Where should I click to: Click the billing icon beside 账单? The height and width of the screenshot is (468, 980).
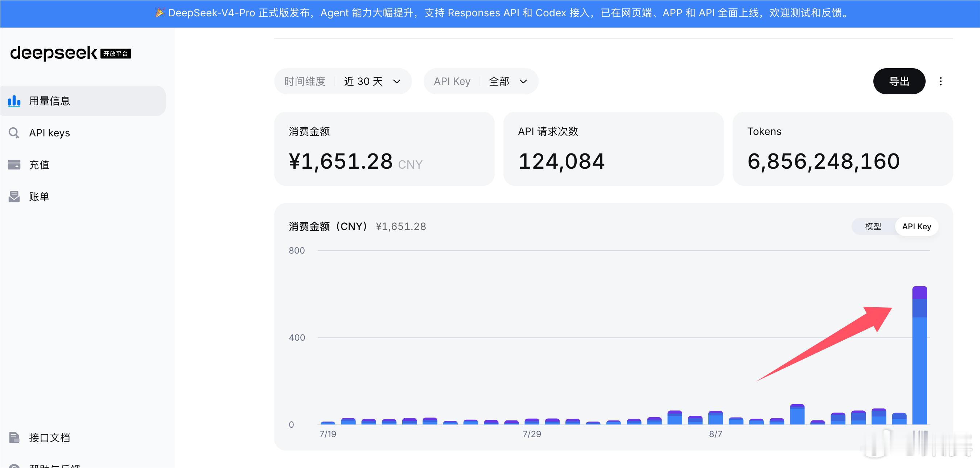[x=14, y=197]
